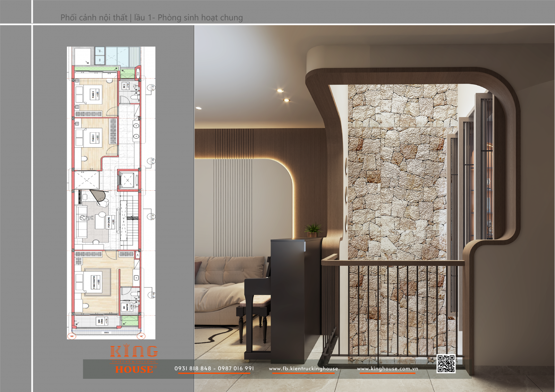This screenshot has height=392, width=555.
Task: Open the www.fb.kientruckinghouse Facebook link
Action: (x=303, y=368)
